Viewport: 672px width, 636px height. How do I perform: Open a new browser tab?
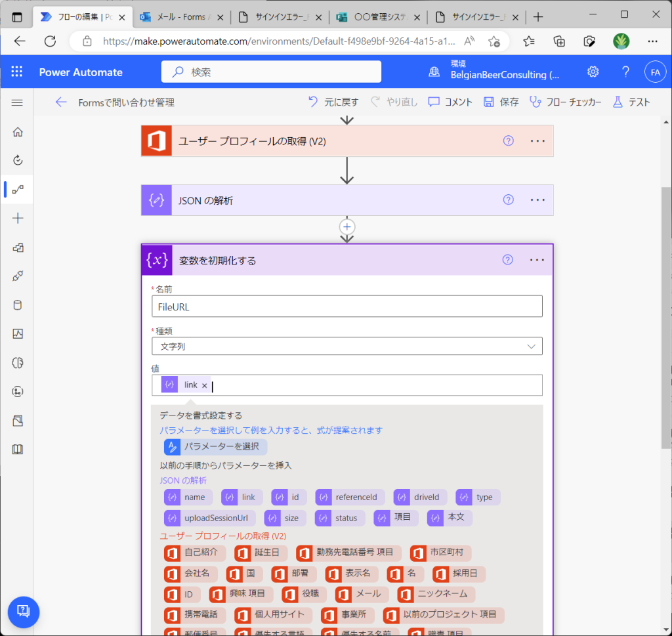538,17
